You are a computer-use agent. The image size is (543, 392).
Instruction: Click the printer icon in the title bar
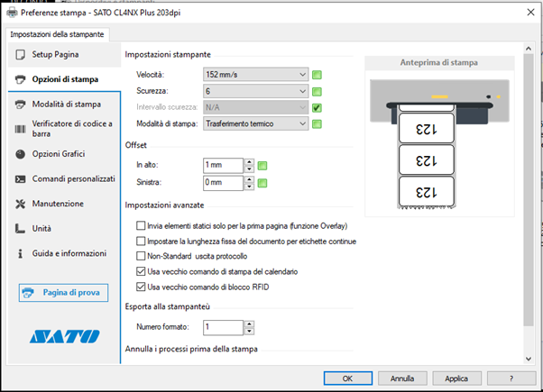pos(12,13)
